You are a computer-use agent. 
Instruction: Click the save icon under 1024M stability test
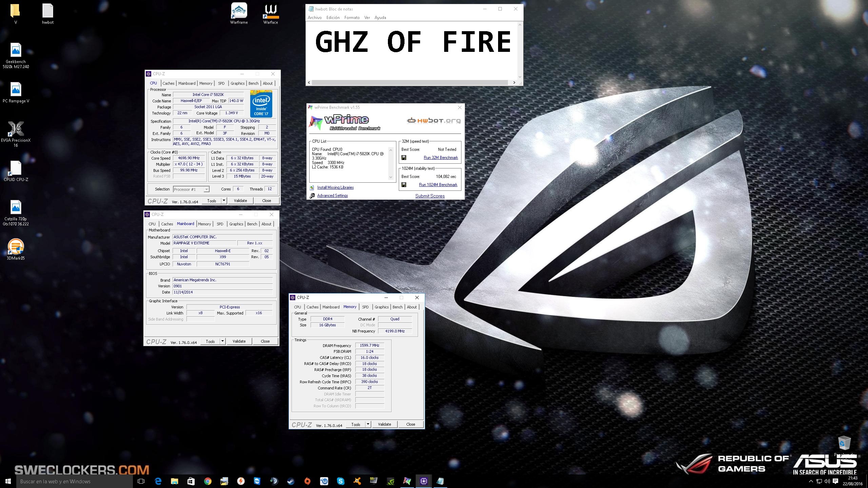point(404,185)
